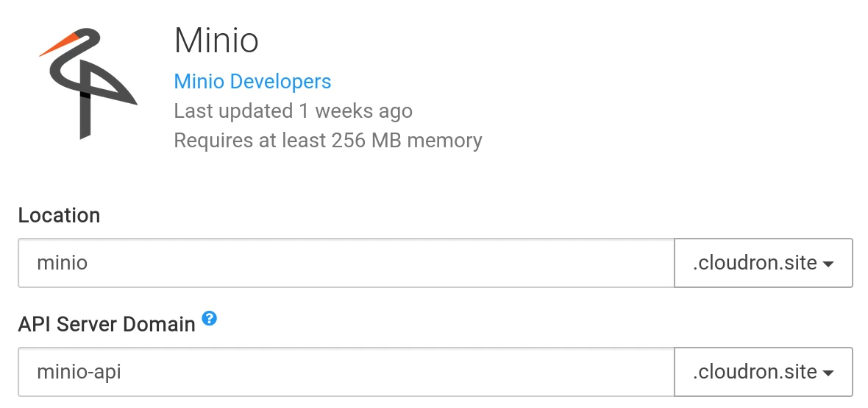Click the Location field label
The height and width of the screenshot is (408, 868).
[59, 216]
